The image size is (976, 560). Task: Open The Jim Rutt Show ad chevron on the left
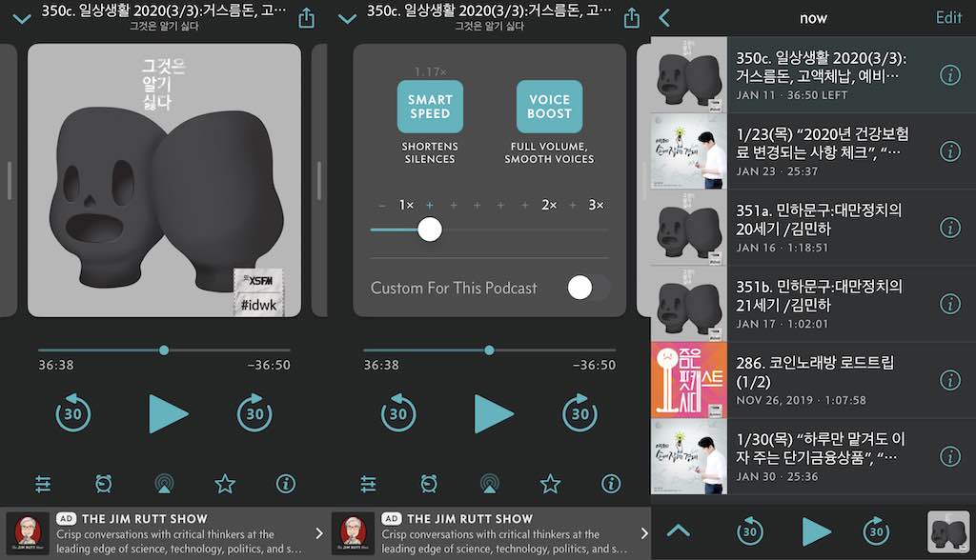[x=319, y=533]
